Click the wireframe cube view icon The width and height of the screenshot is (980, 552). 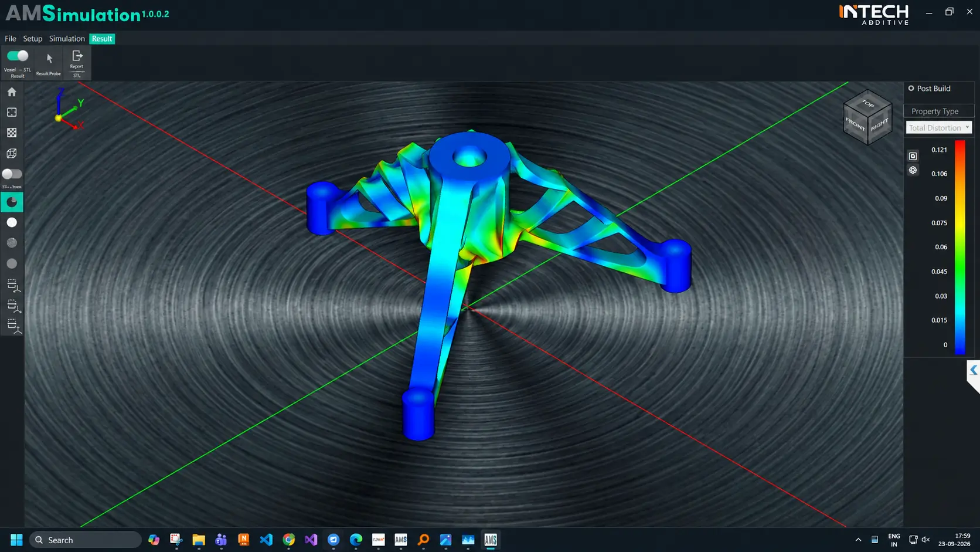(x=12, y=153)
